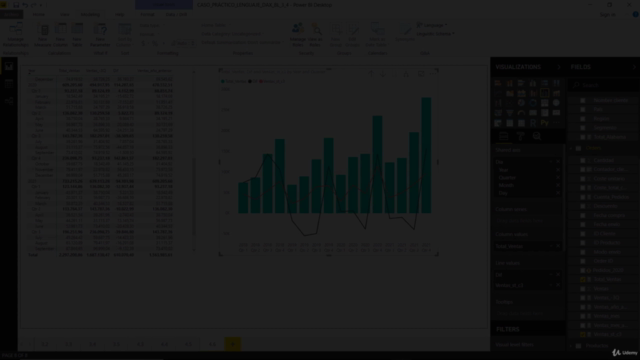Viewport: 640px width, 360px height.
Task: Switch to Model view in left sidebar
Action: [9, 101]
